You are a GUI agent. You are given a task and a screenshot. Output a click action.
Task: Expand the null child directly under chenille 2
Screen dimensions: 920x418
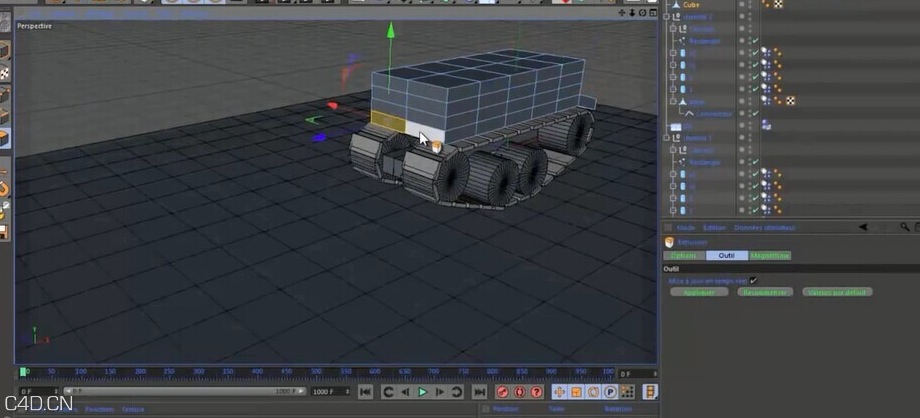(674, 29)
